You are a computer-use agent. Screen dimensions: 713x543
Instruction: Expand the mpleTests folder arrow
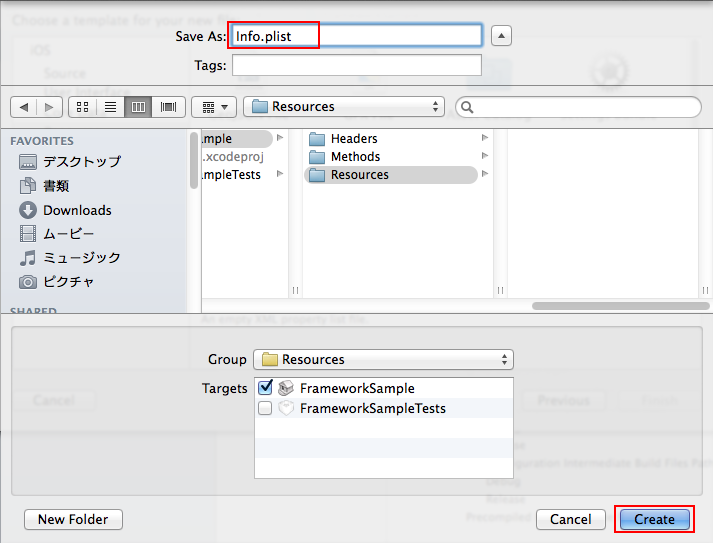[280, 174]
